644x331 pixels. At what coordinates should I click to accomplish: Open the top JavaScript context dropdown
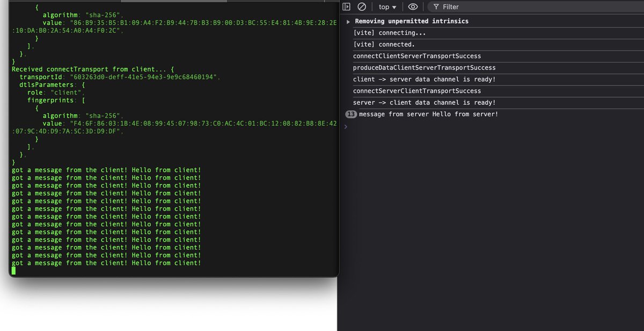[x=387, y=7]
